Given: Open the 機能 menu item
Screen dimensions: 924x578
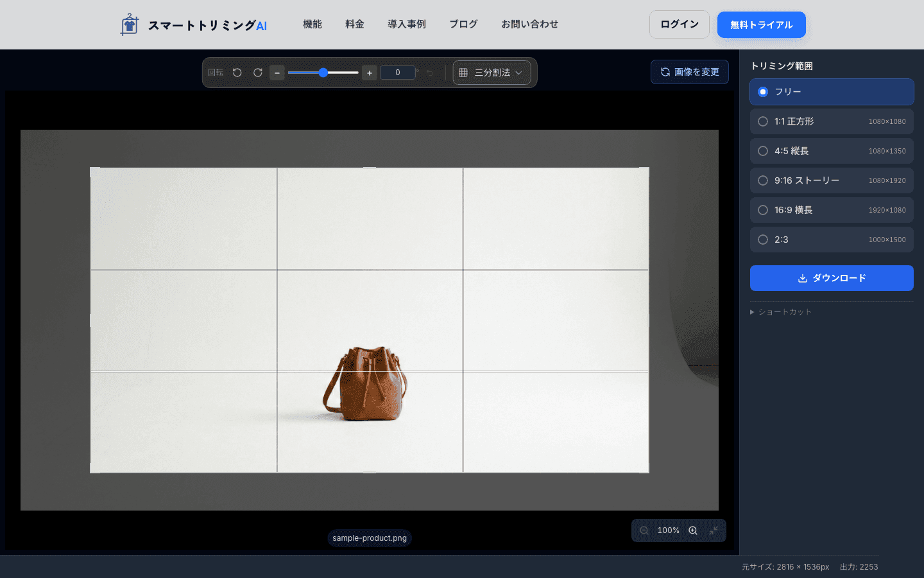Looking at the screenshot, I should pyautogui.click(x=312, y=24).
